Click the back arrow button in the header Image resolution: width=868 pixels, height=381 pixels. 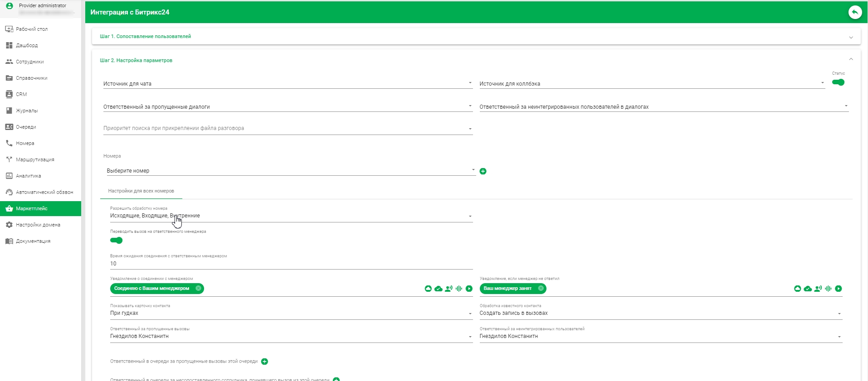(x=855, y=12)
